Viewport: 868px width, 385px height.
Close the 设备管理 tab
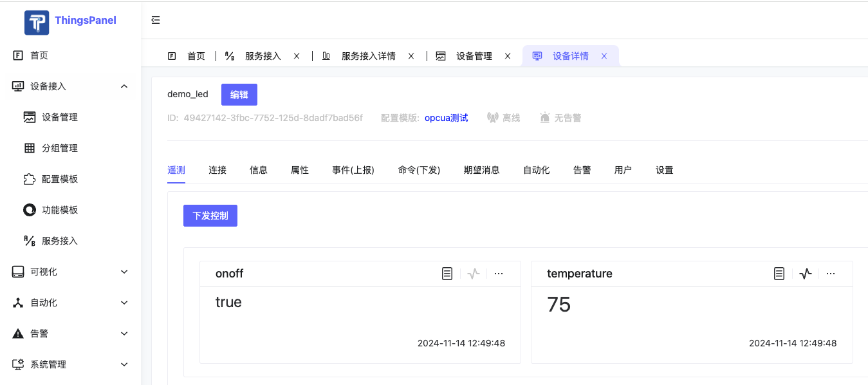tap(508, 56)
